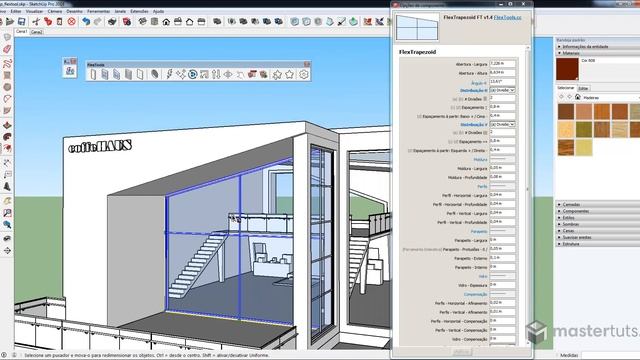Click the FlexTrapezoid preview thumbnail
This screenshot has height=360, width=640.
pyautogui.click(x=417, y=27)
